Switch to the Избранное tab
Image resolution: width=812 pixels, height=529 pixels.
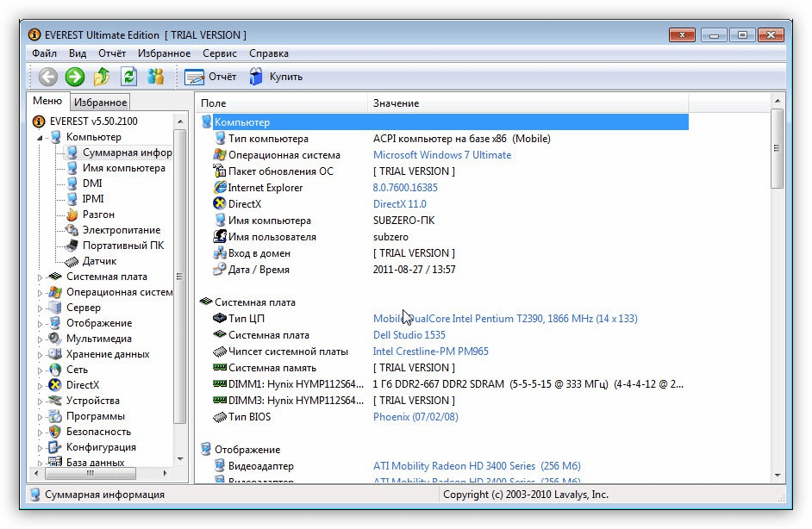point(101,103)
